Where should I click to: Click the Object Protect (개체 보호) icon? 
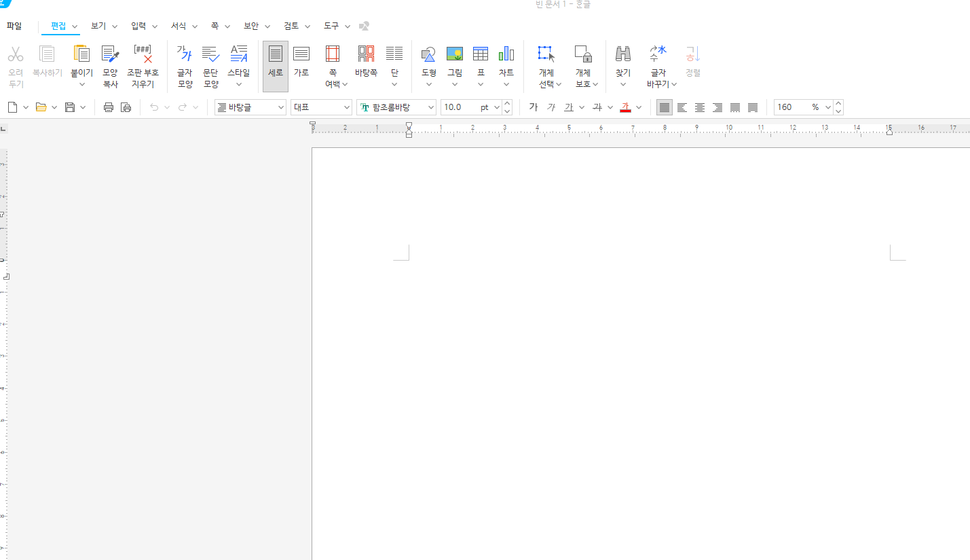pyautogui.click(x=583, y=54)
